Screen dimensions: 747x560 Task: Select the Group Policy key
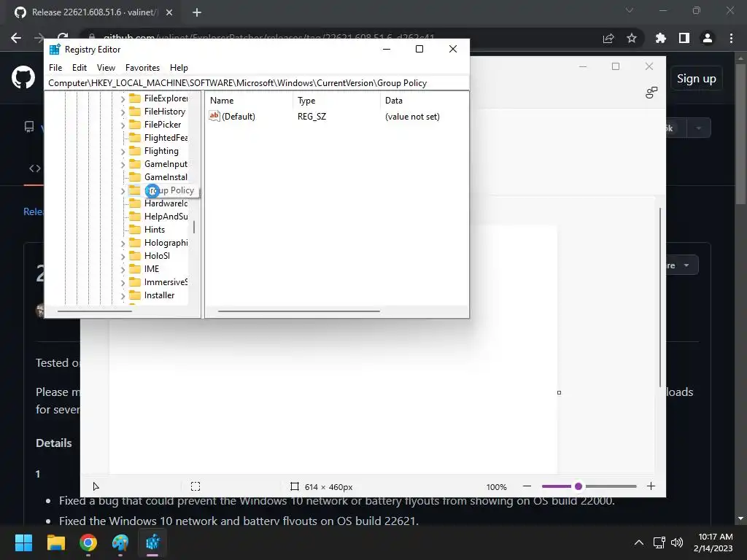[x=169, y=190]
